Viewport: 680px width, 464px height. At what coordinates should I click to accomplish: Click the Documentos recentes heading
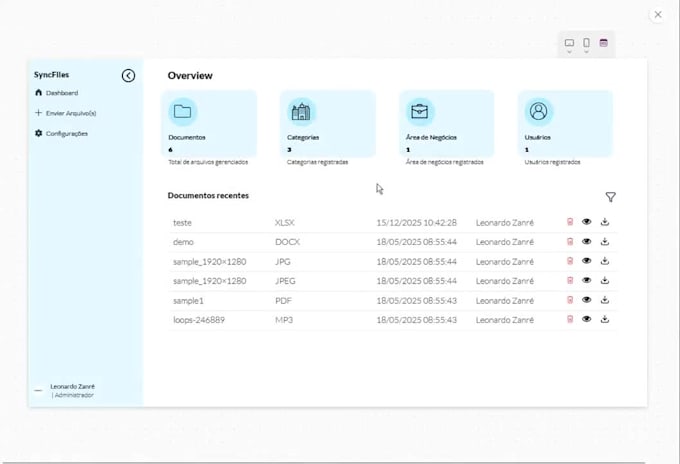(208, 196)
